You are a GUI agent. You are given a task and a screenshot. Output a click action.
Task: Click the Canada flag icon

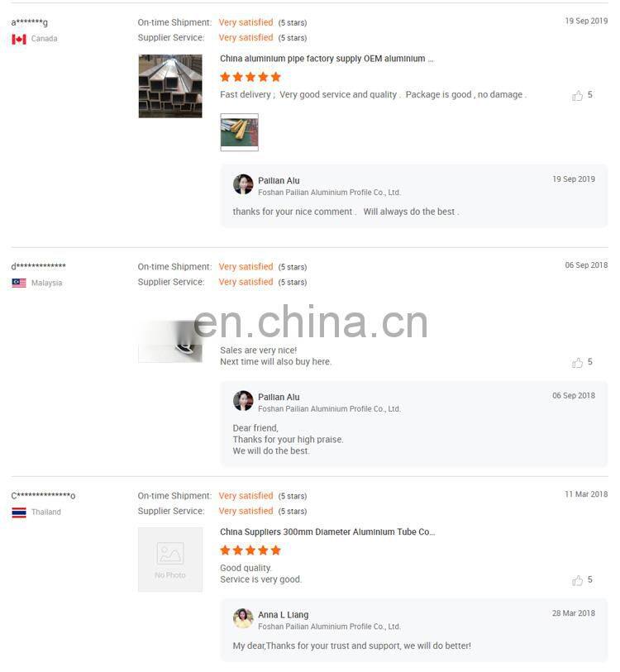[x=19, y=39]
